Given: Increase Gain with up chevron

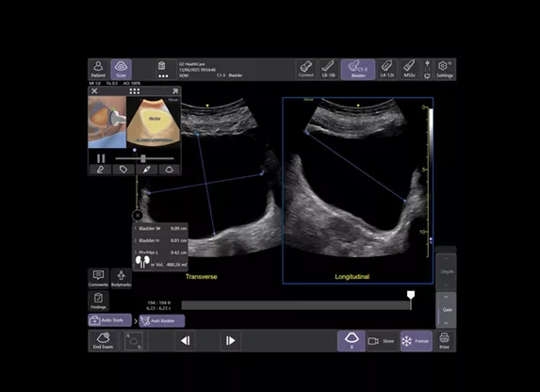Looking at the screenshot, I should tap(446, 297).
